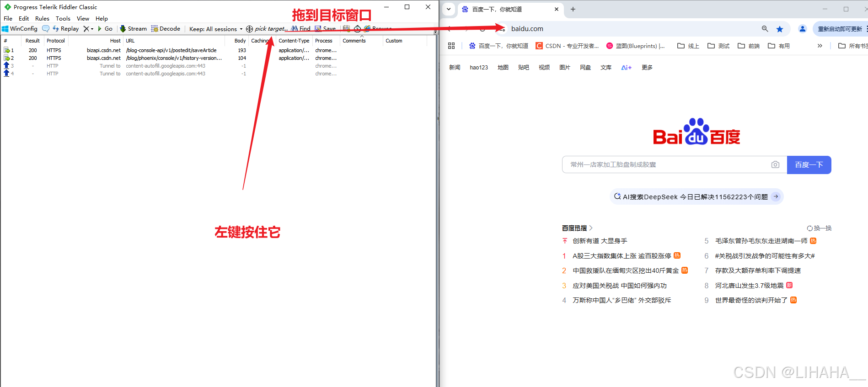868x387 pixels.
Task: Click the camera image search icon
Action: (775, 164)
